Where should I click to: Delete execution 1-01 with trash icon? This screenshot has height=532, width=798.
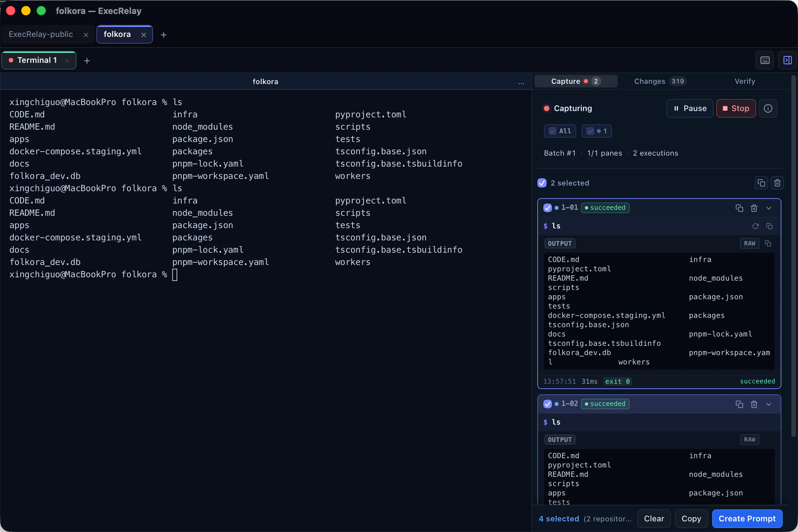[754, 208]
